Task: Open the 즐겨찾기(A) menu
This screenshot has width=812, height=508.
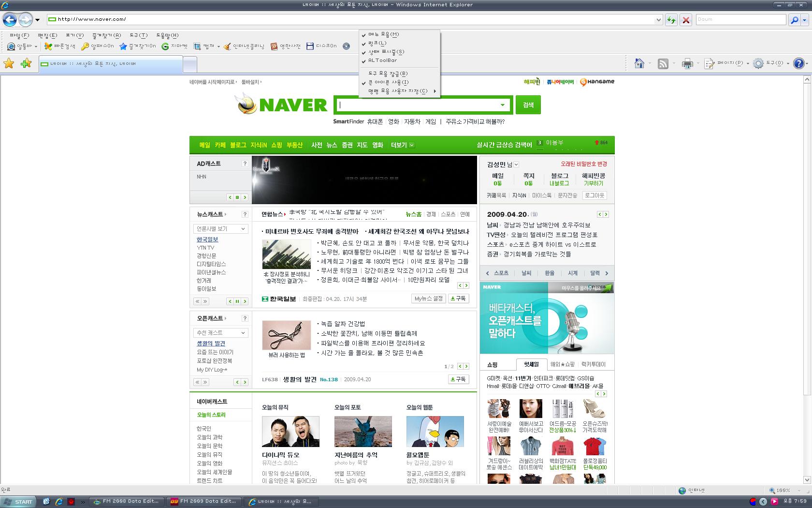Action: 106,35
